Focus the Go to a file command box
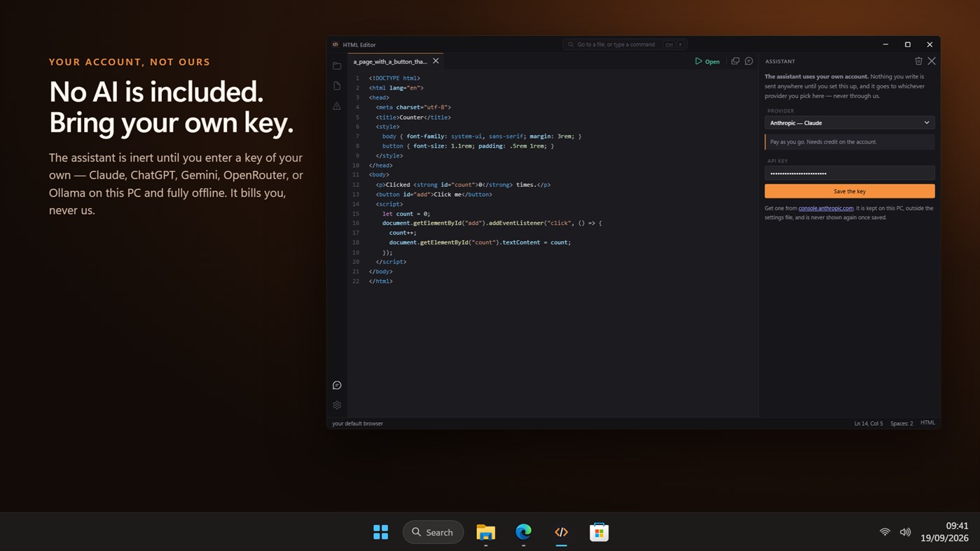Image resolution: width=980 pixels, height=551 pixels. pyautogui.click(x=625, y=44)
